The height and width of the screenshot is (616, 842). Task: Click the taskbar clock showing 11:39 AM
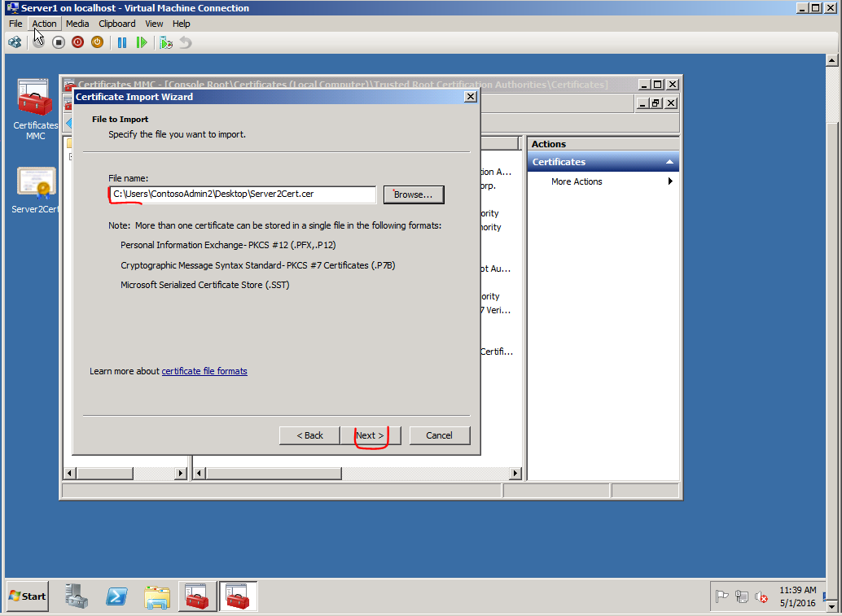pos(798,596)
